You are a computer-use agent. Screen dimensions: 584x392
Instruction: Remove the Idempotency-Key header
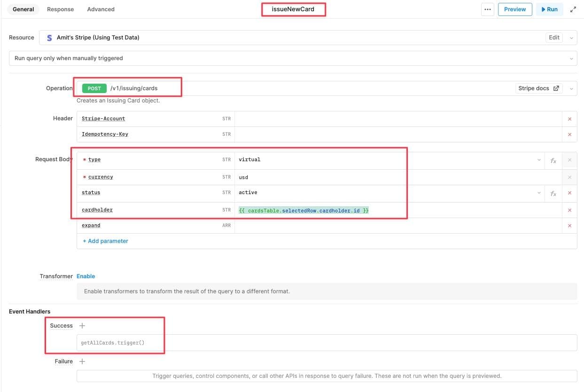point(569,134)
